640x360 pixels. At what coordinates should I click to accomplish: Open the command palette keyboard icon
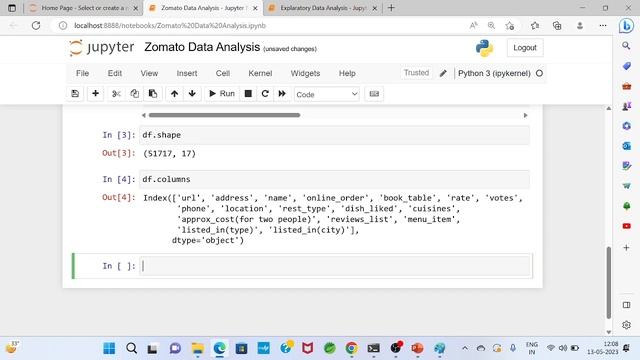click(x=374, y=94)
